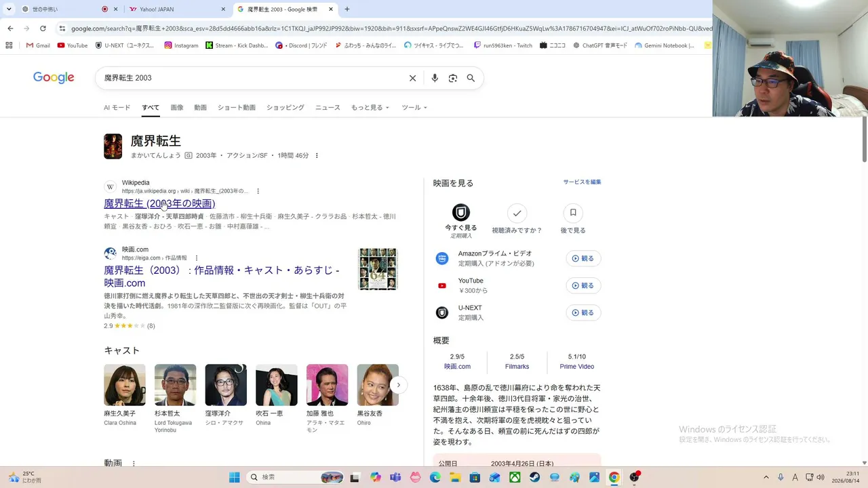The height and width of the screenshot is (488, 868).
Task: Open the Windows Start menu
Action: [234, 477]
